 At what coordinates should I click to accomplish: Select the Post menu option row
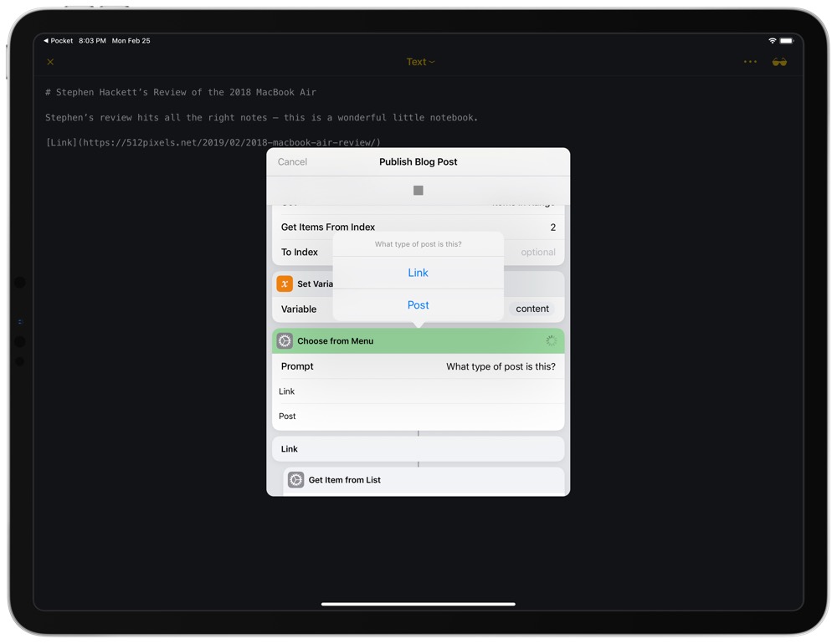click(x=418, y=417)
